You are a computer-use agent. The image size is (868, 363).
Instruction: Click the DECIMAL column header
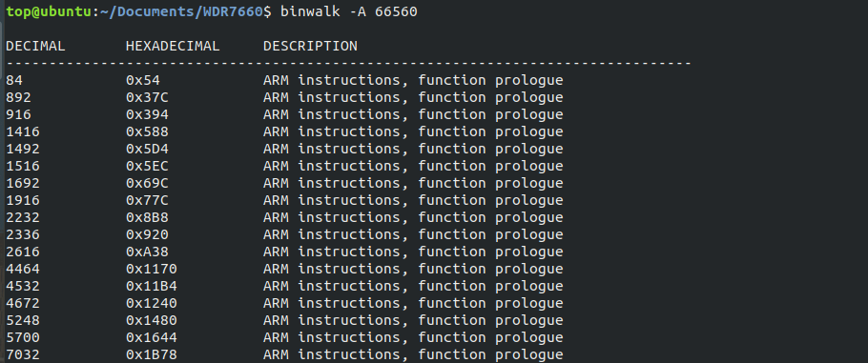[35, 46]
